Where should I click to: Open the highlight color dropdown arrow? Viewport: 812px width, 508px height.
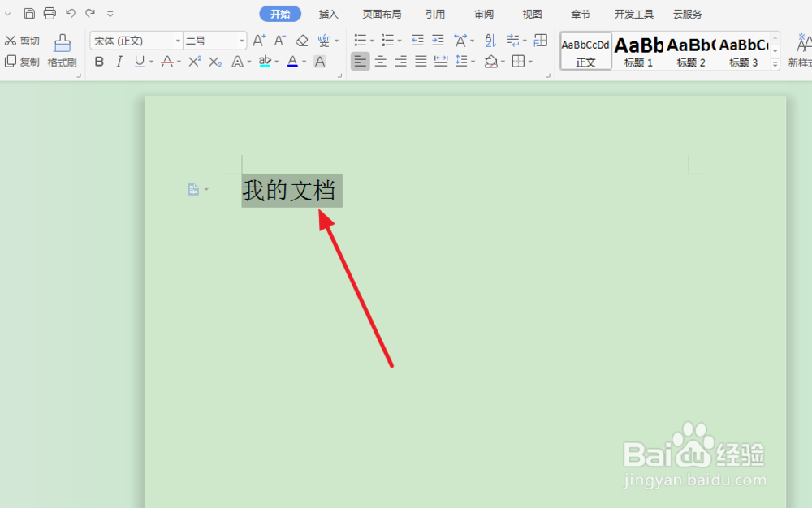pos(277,62)
